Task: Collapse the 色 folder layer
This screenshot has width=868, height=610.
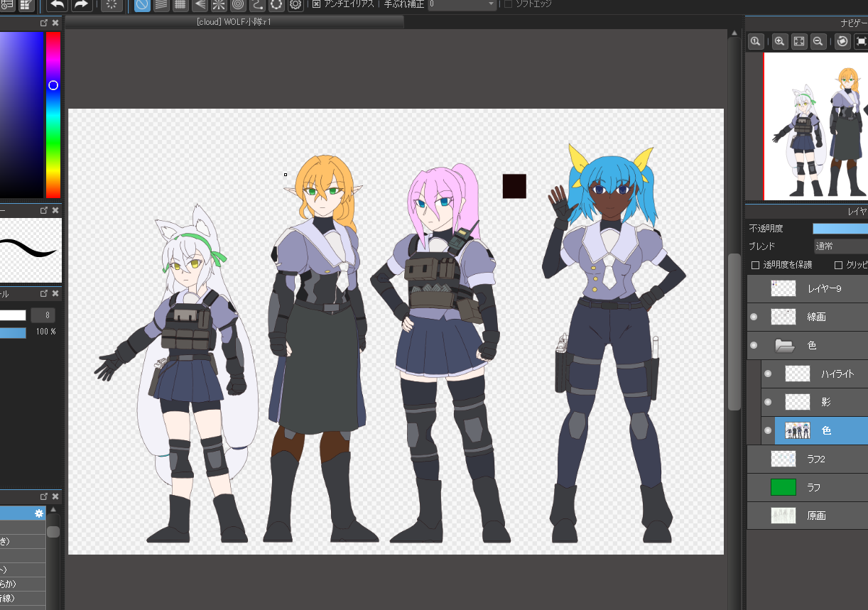Action: click(x=784, y=346)
